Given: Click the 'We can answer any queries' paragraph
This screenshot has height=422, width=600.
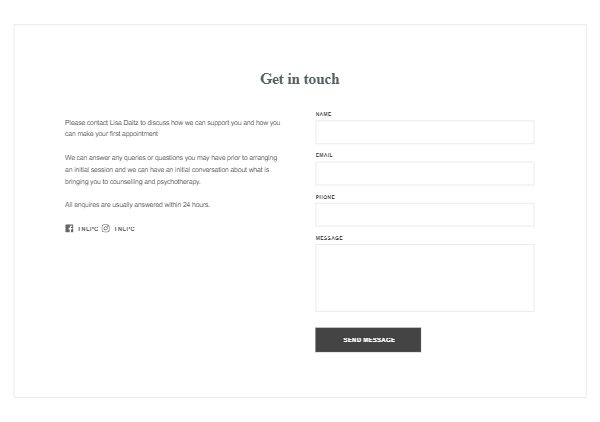Looking at the screenshot, I should pyautogui.click(x=171, y=169).
